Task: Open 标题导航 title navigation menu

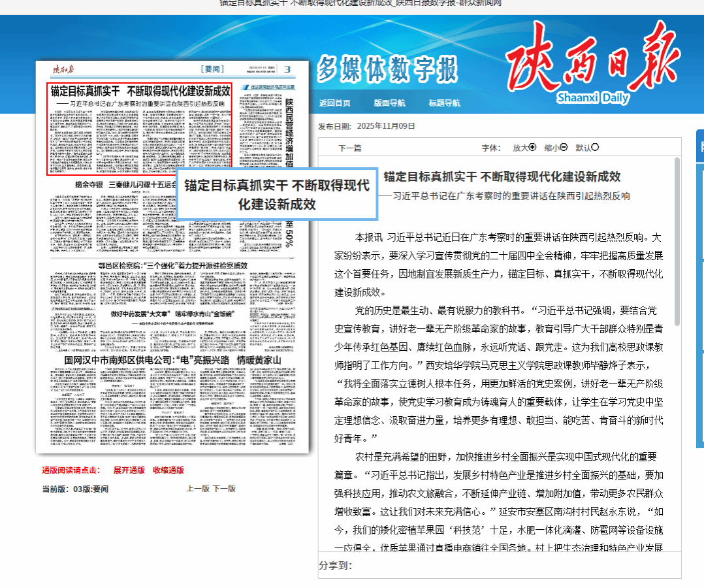Action: [x=444, y=103]
